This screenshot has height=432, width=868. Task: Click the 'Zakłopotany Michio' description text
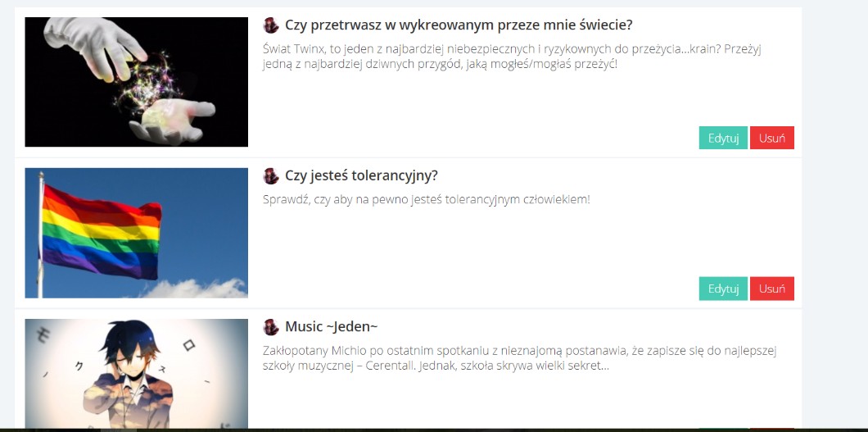click(520, 358)
